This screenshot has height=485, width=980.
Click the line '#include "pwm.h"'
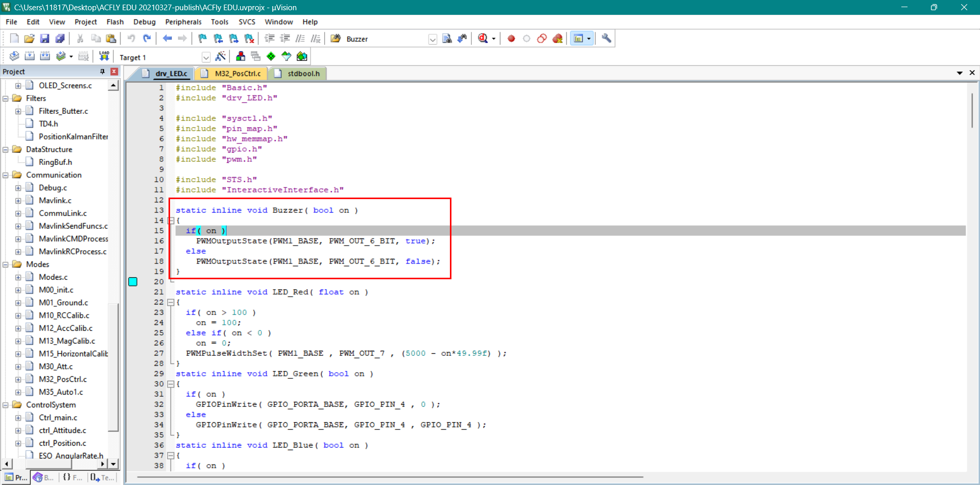216,159
